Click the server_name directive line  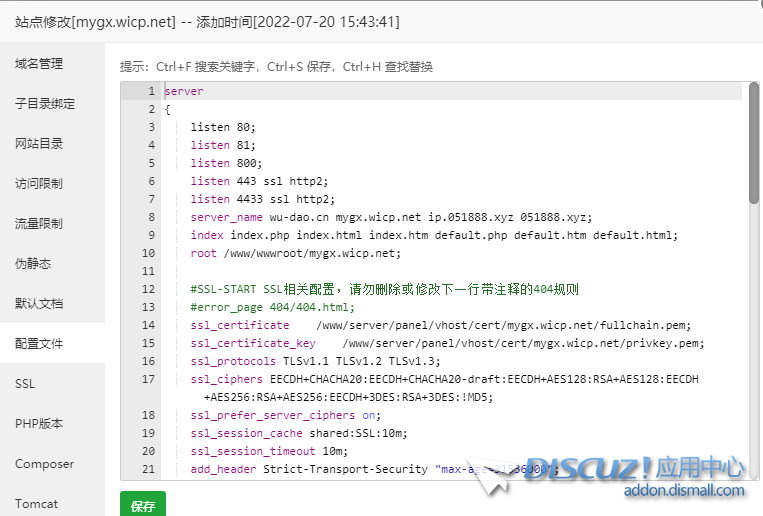[391, 217]
